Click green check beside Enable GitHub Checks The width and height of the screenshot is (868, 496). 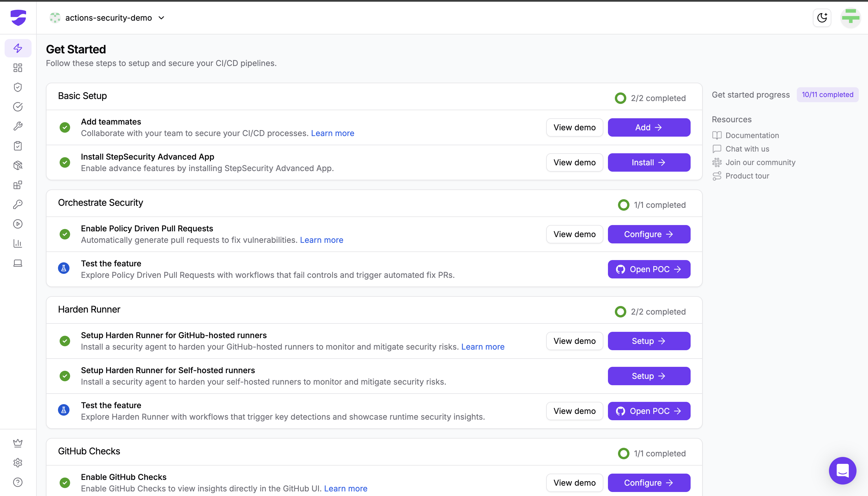pyautogui.click(x=65, y=483)
